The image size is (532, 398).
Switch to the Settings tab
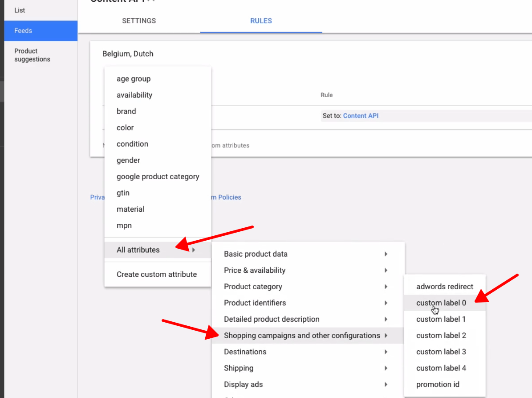pos(139,21)
